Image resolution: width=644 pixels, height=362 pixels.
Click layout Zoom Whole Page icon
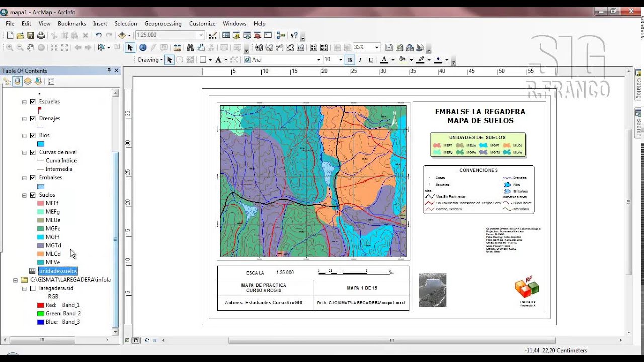point(290,47)
